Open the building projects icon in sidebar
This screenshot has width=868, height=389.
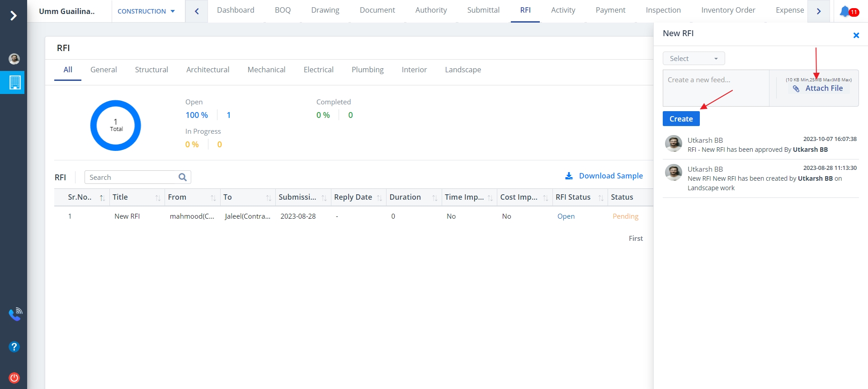pos(14,82)
